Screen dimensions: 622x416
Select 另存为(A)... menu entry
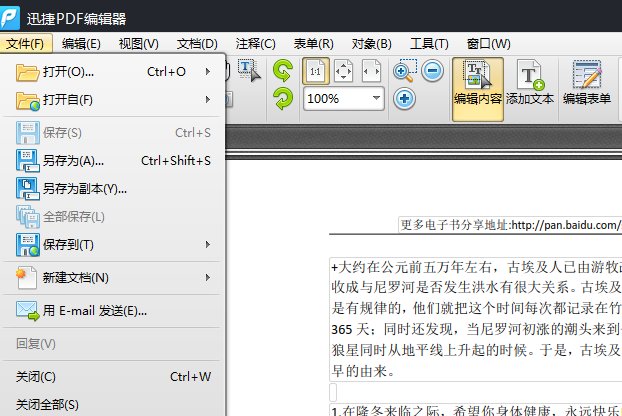113,161
